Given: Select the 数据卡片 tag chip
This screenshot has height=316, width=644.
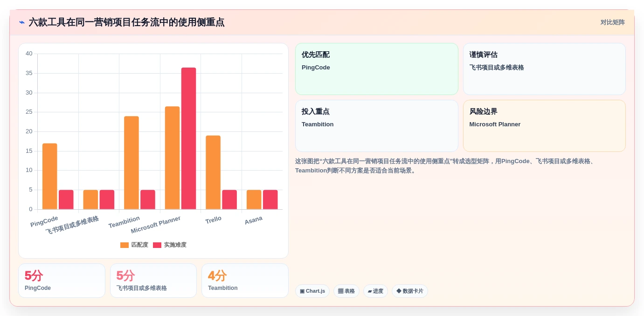Looking at the screenshot, I should click(410, 291).
